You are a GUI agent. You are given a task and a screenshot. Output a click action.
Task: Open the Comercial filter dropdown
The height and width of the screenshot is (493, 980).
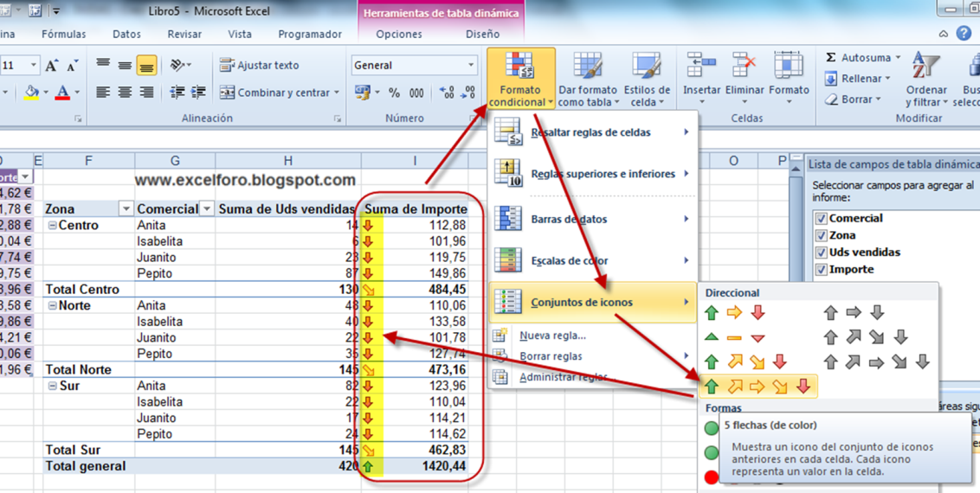coord(206,209)
